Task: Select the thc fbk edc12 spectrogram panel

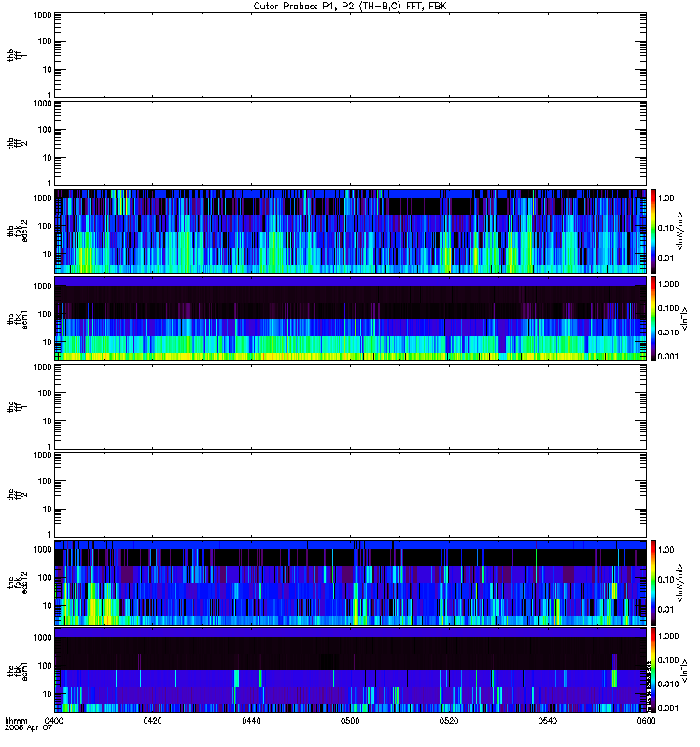Action: [x=350, y=583]
